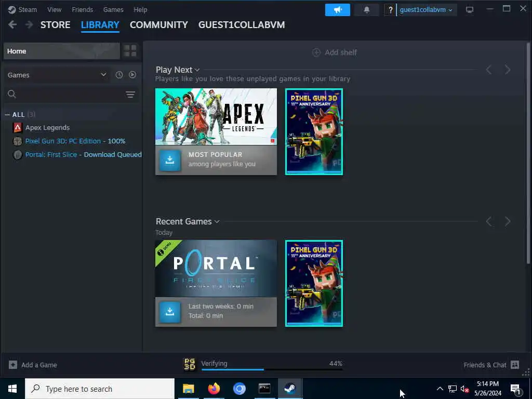Screen dimensions: 532x399
Task: Open Portal First Slice cover art
Action: pyautogui.click(x=216, y=269)
